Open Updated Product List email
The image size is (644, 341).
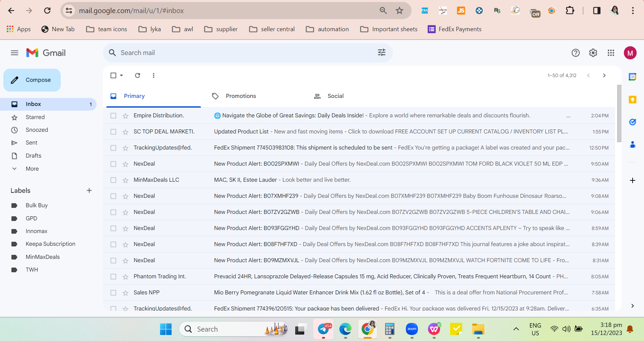pyautogui.click(x=359, y=132)
